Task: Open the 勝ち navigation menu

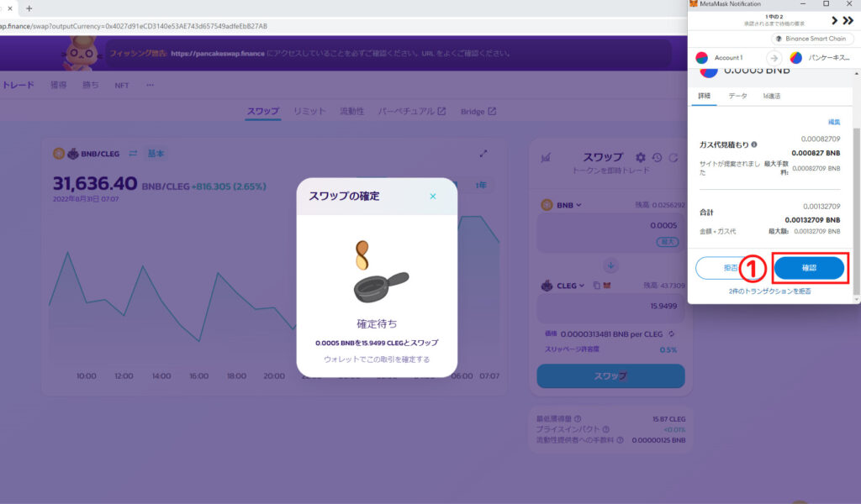Action: 91,85
